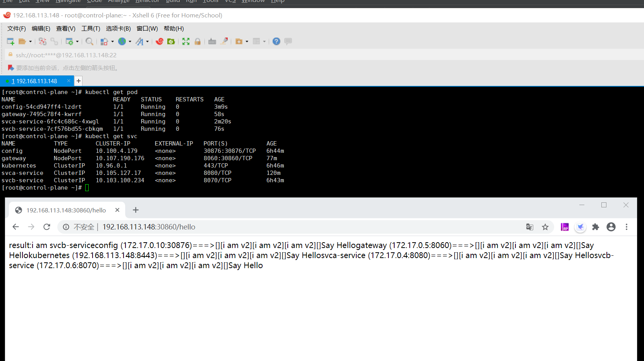This screenshot has height=361, width=644.
Task: Click the svcb-service ClusterIP row name
Action: tap(22, 180)
